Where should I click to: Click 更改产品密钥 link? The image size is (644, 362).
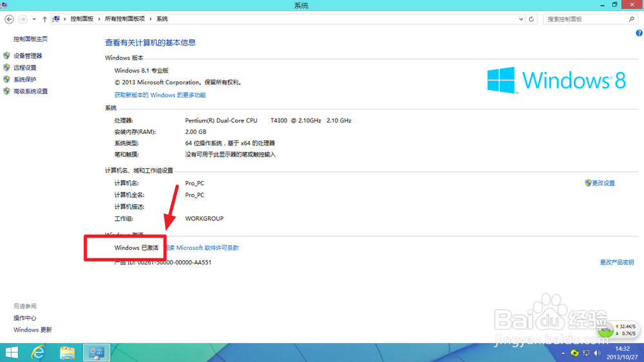click(x=617, y=262)
